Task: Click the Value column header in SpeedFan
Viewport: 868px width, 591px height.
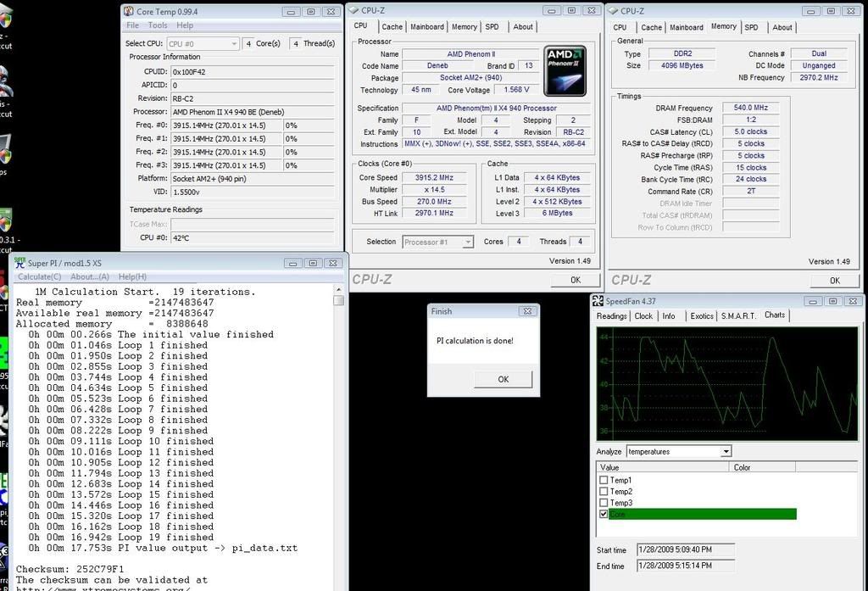Action: tap(663, 467)
